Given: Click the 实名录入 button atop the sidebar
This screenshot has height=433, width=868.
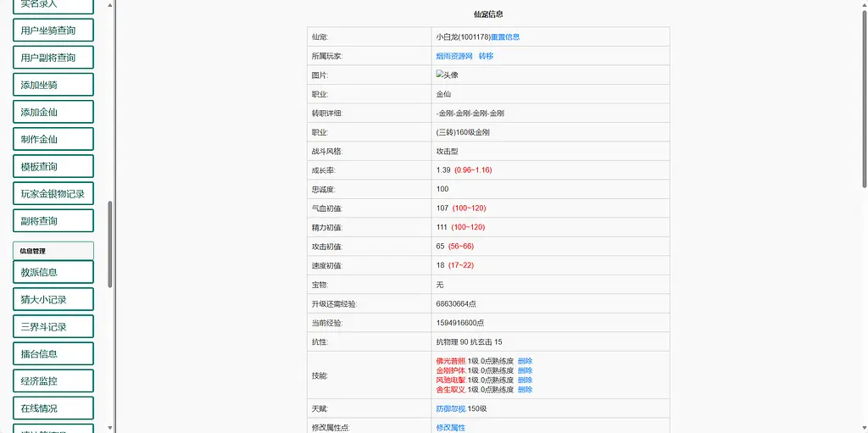Looking at the screenshot, I should (x=53, y=6).
